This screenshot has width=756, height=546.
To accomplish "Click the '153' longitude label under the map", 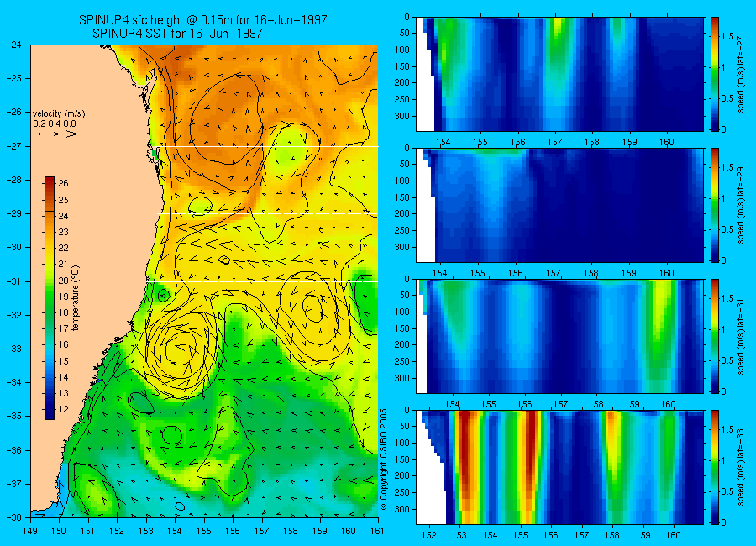I will [x=146, y=531].
